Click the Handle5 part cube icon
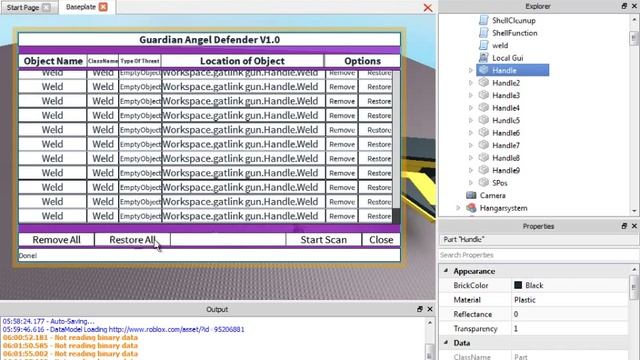 [484, 120]
